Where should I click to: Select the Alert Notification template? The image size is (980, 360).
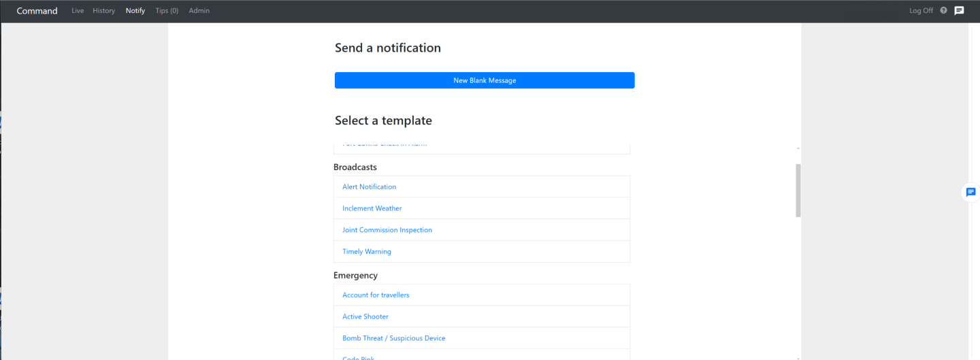[369, 186]
